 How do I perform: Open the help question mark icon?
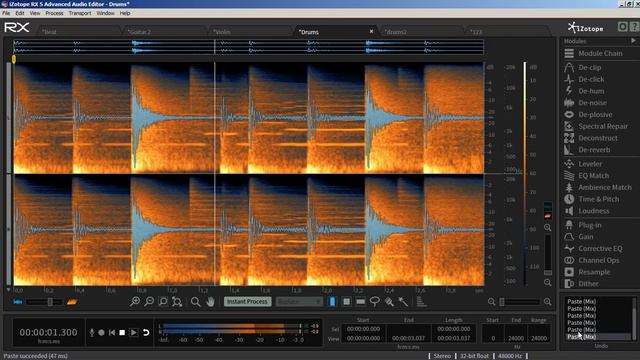(x=635, y=27)
